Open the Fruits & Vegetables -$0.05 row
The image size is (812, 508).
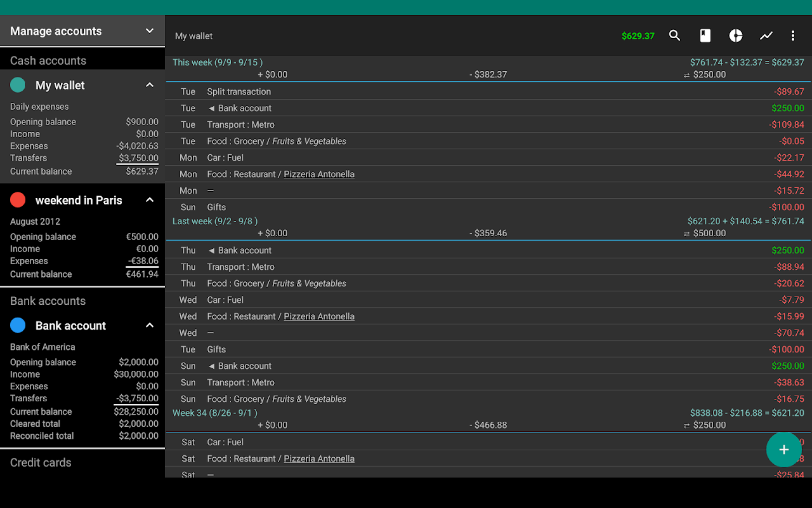click(488, 141)
